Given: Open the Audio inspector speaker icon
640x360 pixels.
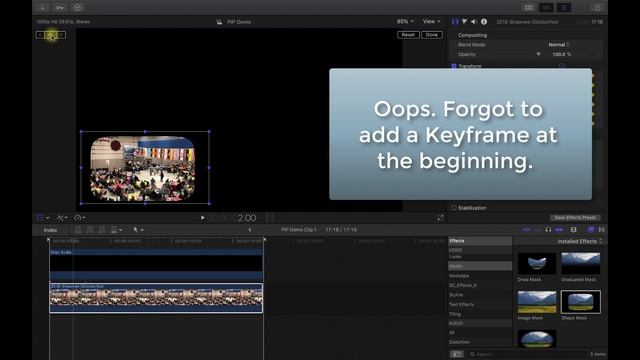Looking at the screenshot, I should tap(474, 22).
